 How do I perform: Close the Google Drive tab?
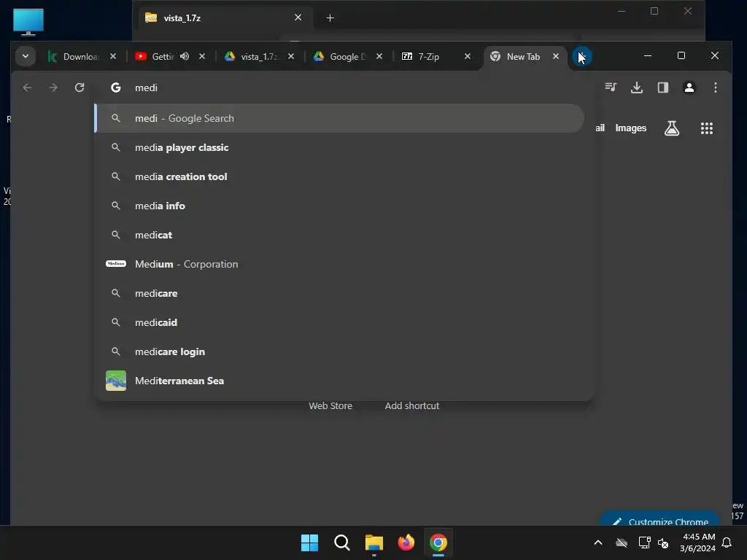point(379,56)
